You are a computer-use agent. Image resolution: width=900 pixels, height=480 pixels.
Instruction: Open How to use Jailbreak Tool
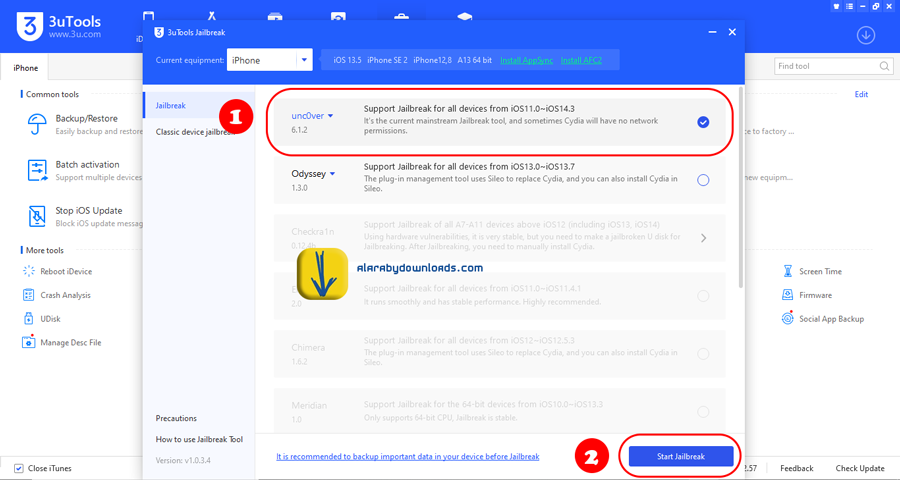[x=199, y=439]
